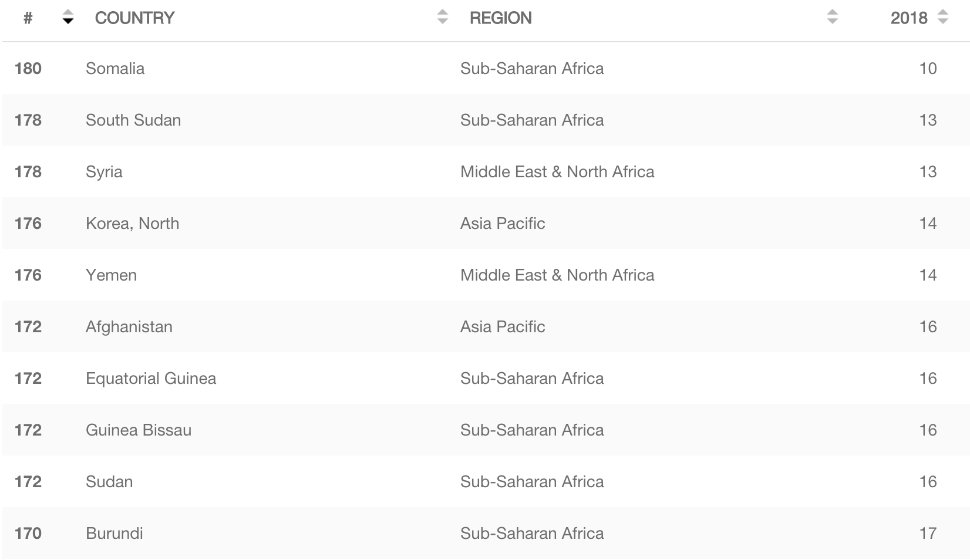Open the Sudan row
Image resolution: width=970 pixels, height=560 pixels.
coord(486,481)
